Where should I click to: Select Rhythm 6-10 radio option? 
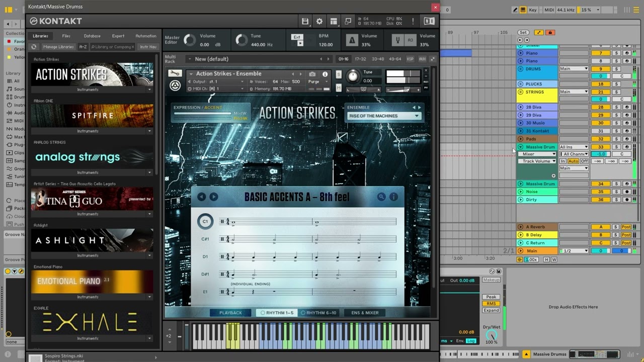pos(318,313)
